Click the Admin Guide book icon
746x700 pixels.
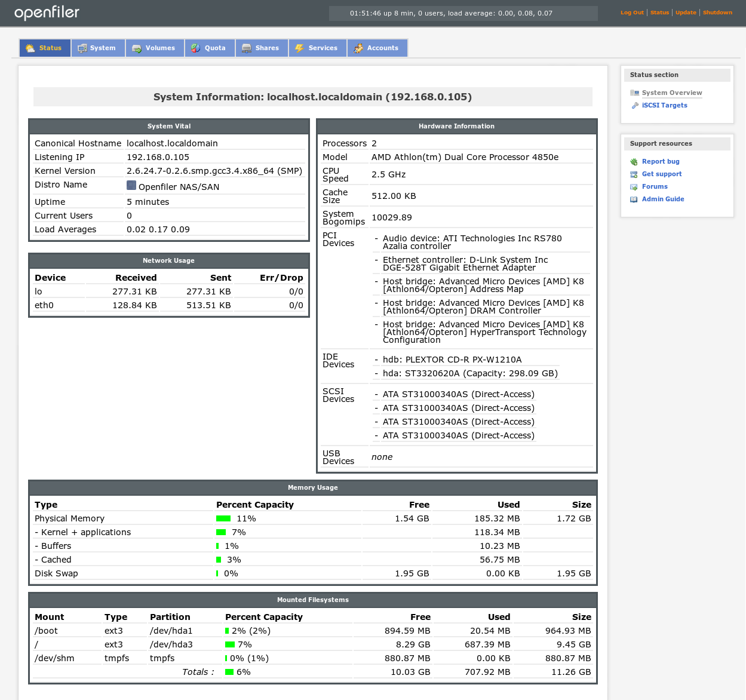(634, 199)
